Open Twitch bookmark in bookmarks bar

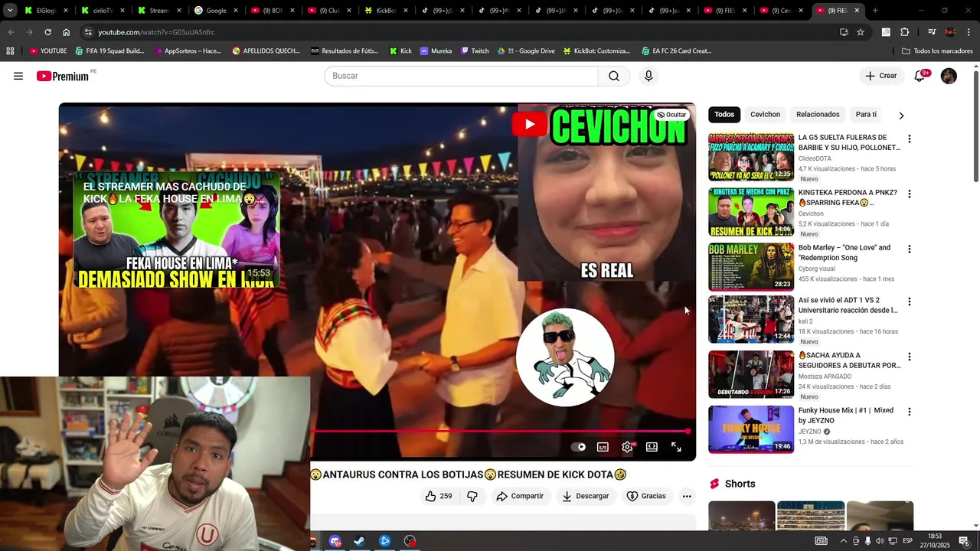[x=475, y=51]
